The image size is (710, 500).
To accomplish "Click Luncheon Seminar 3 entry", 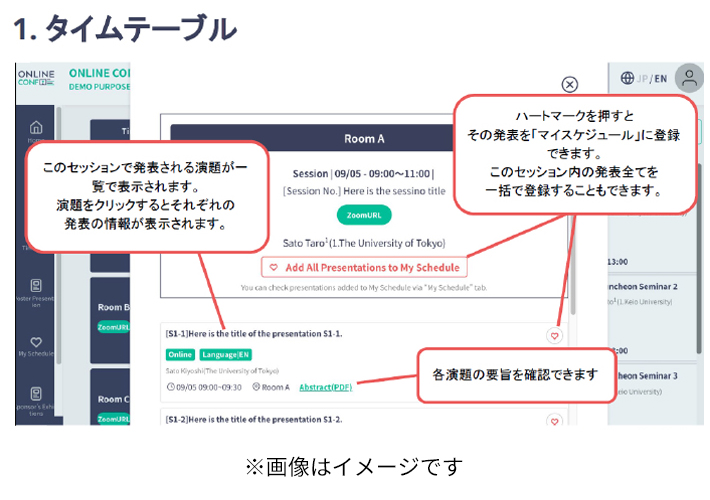I will [x=646, y=376].
